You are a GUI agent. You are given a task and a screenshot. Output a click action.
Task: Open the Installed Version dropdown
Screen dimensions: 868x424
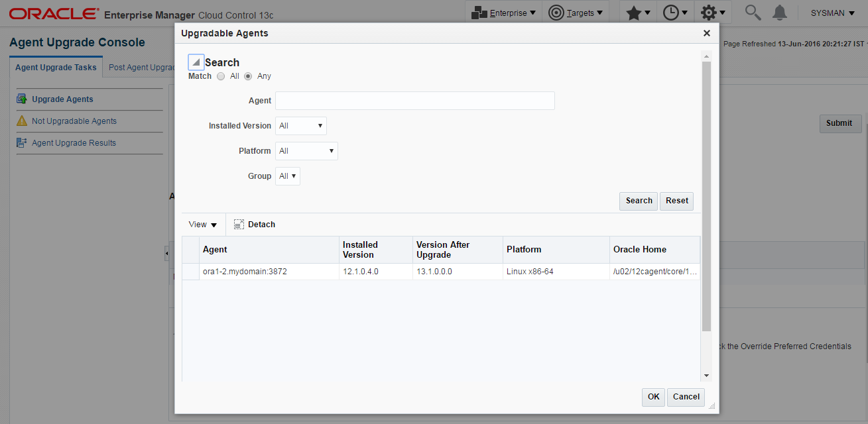click(301, 126)
